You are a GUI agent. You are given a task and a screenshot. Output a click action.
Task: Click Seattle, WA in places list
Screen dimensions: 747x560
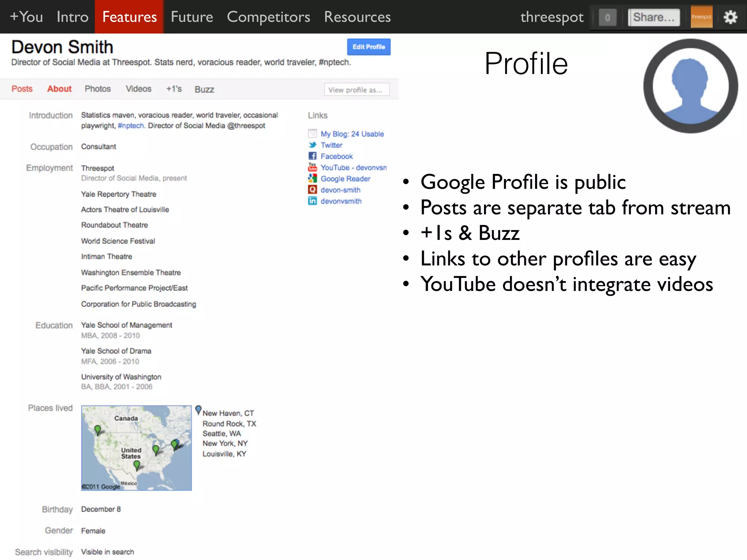point(222,433)
